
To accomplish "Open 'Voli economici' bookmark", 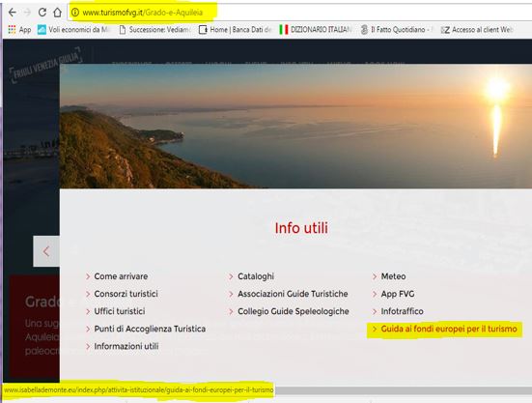I will click(74, 30).
